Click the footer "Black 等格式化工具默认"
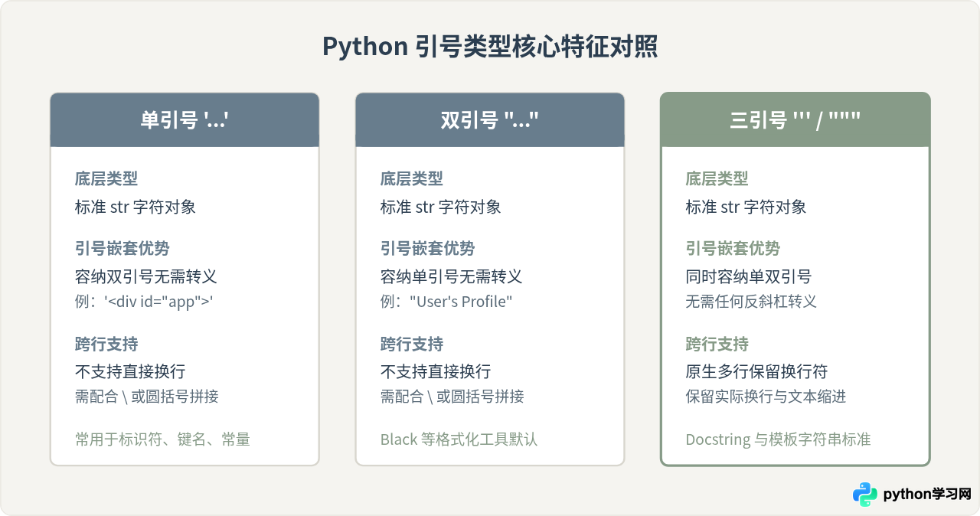The height and width of the screenshot is (516, 980). (x=459, y=439)
